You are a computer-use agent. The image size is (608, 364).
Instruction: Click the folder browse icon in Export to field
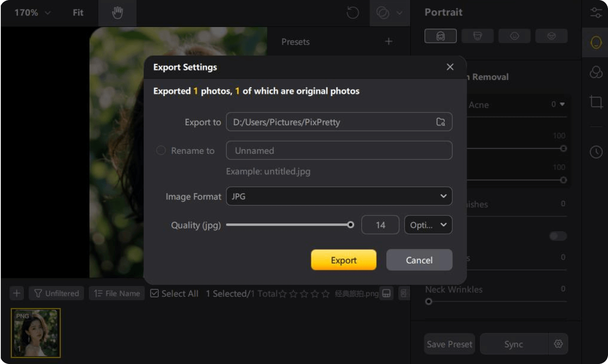440,122
